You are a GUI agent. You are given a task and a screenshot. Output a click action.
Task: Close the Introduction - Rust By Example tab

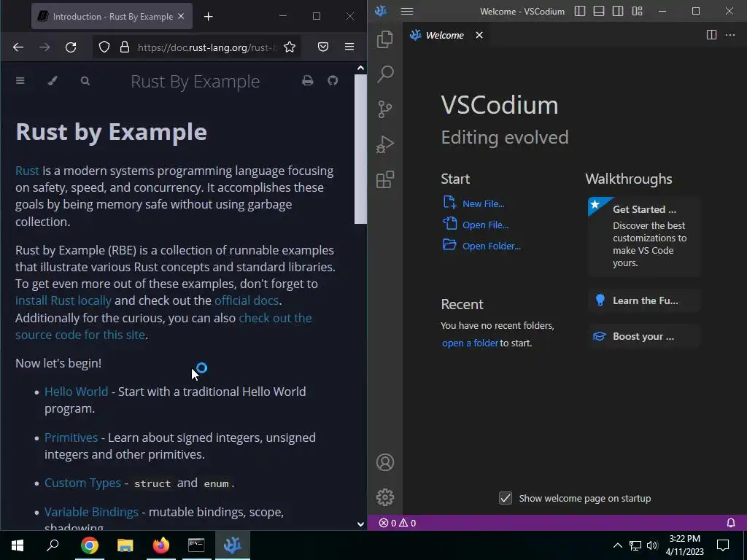[181, 16]
